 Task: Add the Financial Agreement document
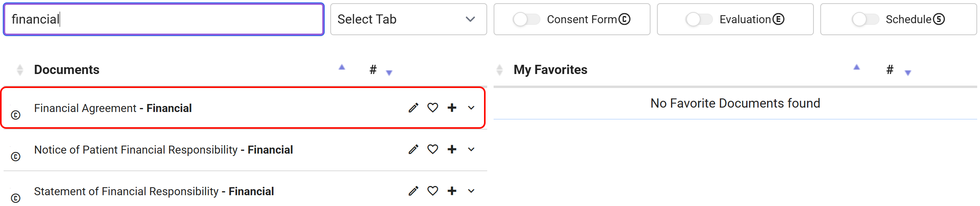452,108
